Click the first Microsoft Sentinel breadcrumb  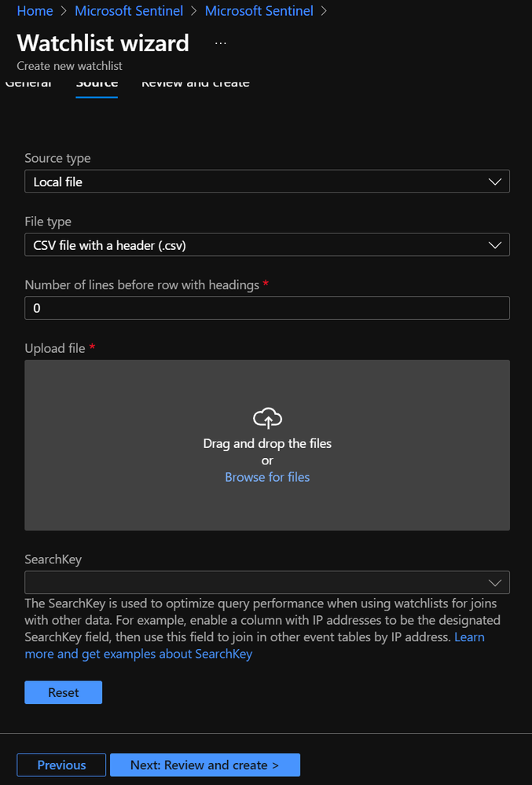coord(129,11)
